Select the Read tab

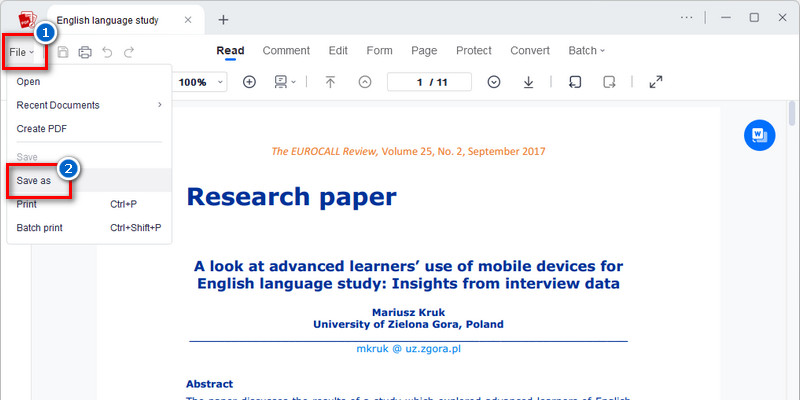click(230, 51)
